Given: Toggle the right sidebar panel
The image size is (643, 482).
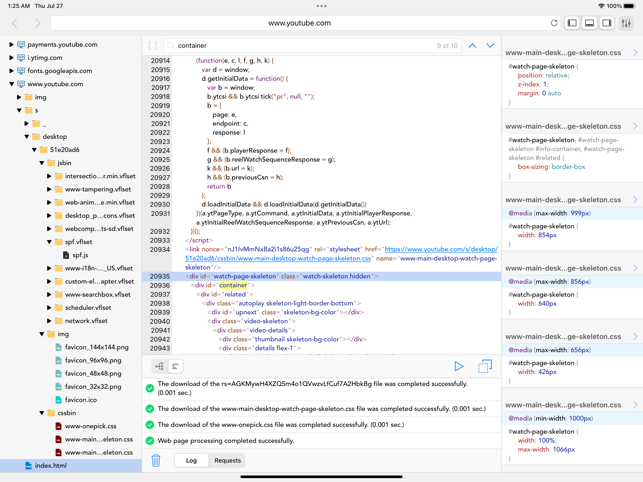Looking at the screenshot, I should click(x=607, y=23).
